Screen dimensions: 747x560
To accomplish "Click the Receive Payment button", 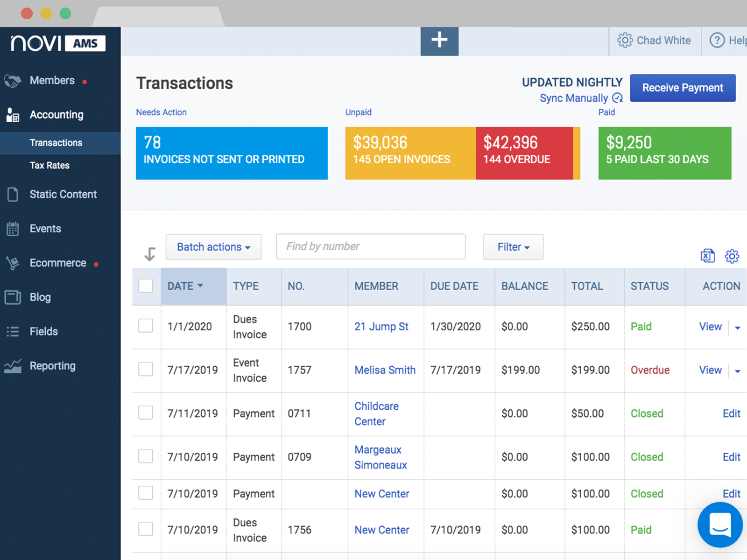I will [683, 88].
